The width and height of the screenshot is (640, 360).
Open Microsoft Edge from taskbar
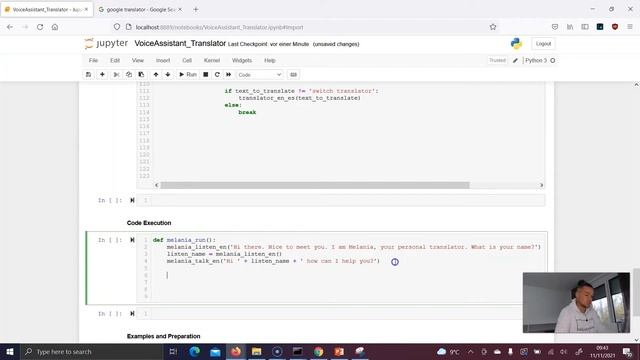pyautogui.click(x=195, y=351)
